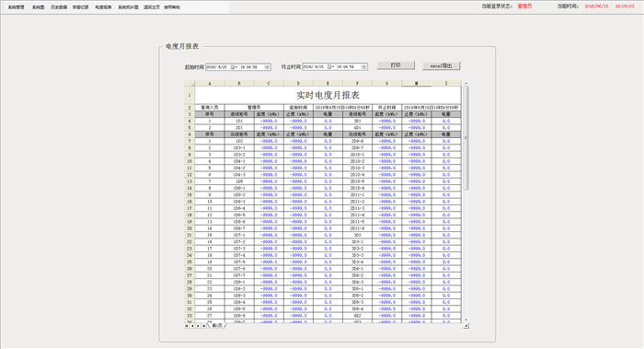Open the 历史数据 menu
Viewport: 644px width, 349px height.
point(59,7)
